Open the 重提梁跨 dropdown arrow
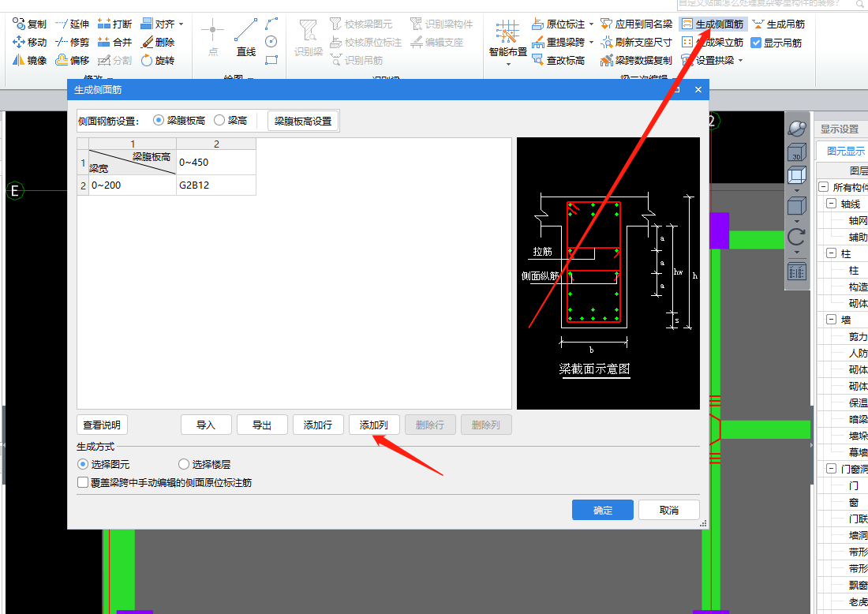Screen dimensions: 868x614 pyautogui.click(x=591, y=43)
